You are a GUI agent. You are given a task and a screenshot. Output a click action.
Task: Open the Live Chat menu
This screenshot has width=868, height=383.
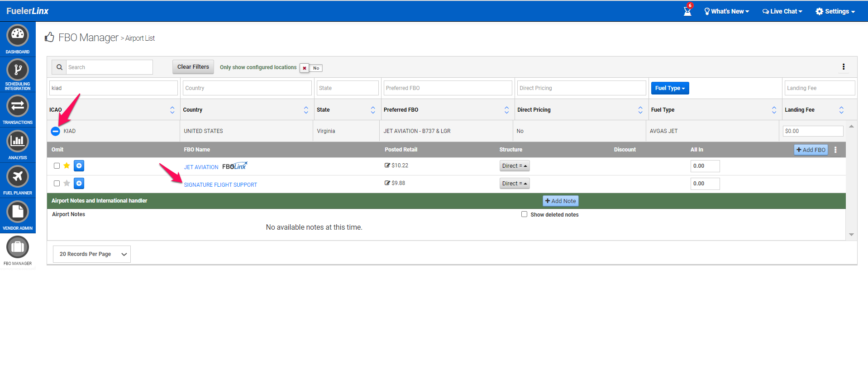[x=782, y=11]
